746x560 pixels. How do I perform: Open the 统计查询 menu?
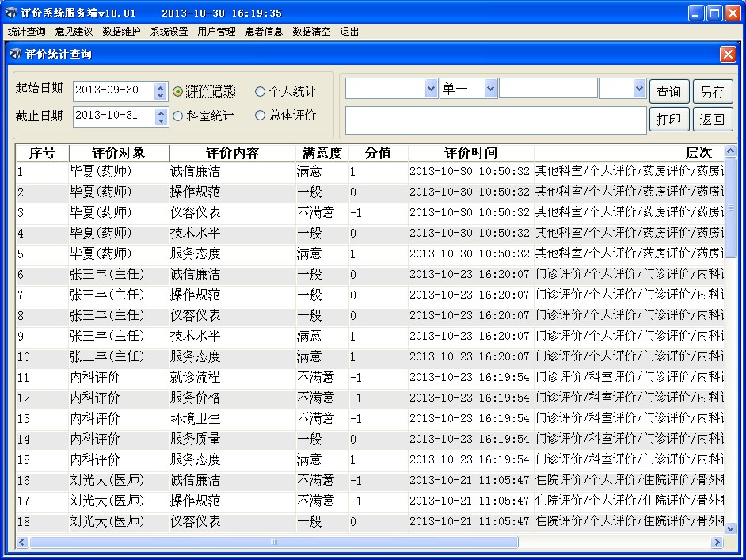pos(26,32)
